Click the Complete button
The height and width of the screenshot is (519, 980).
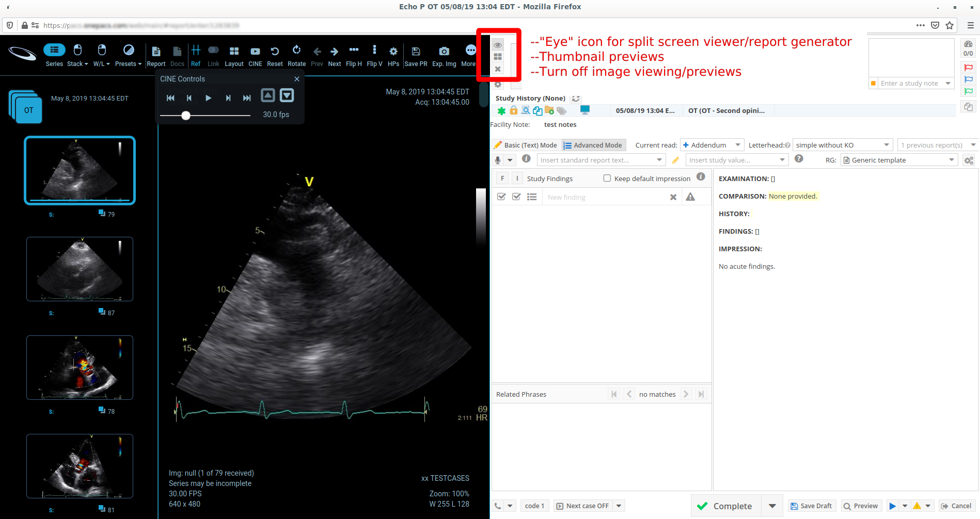point(726,506)
